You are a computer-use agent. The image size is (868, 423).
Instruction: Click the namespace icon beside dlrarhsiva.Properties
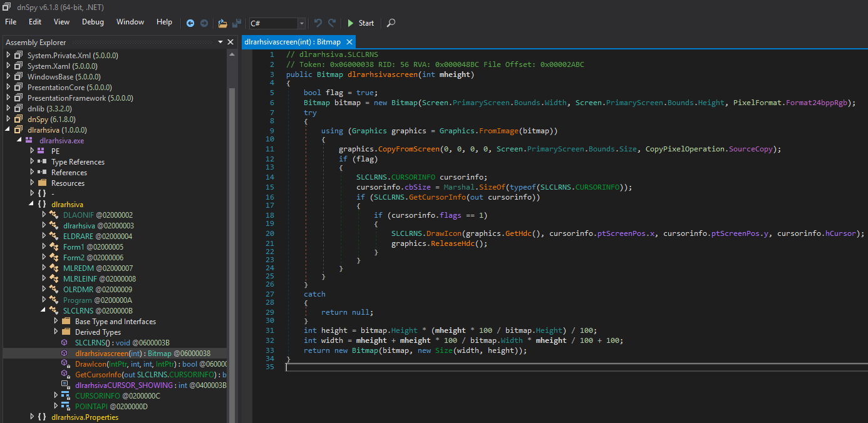(x=41, y=417)
